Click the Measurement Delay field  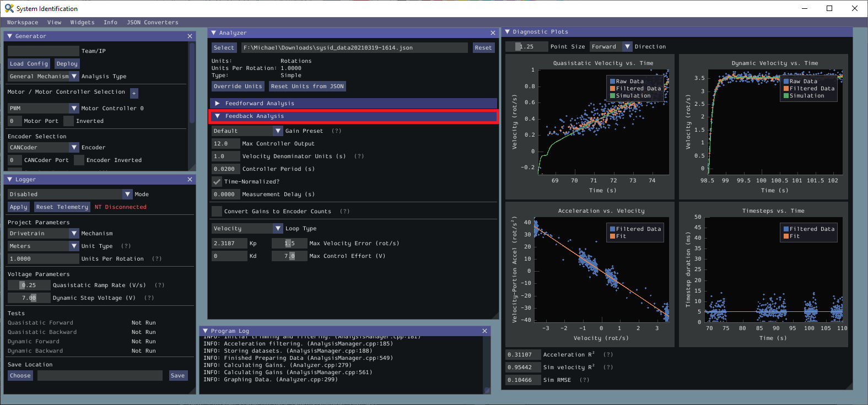tap(226, 195)
